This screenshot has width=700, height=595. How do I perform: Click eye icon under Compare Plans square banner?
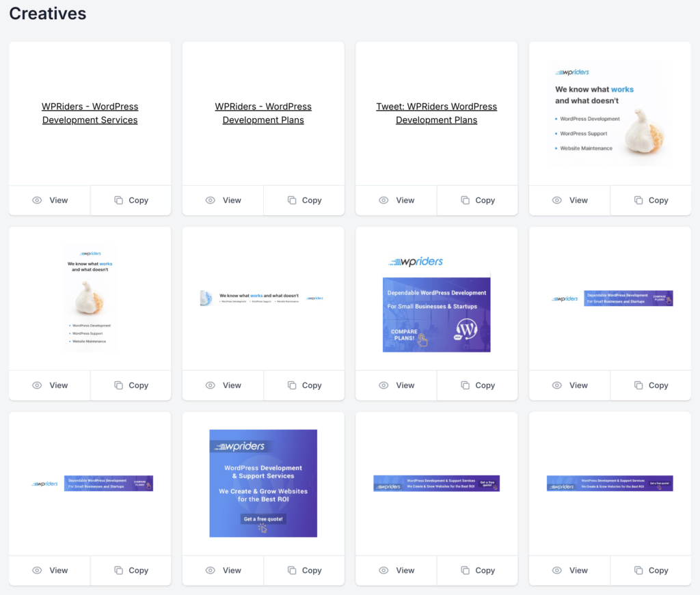pyautogui.click(x=383, y=385)
